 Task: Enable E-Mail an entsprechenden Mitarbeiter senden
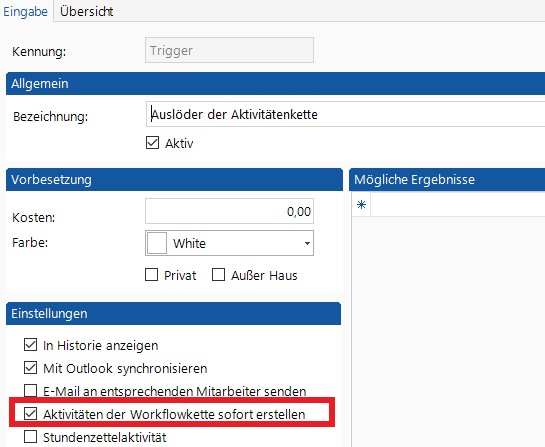click(x=31, y=391)
